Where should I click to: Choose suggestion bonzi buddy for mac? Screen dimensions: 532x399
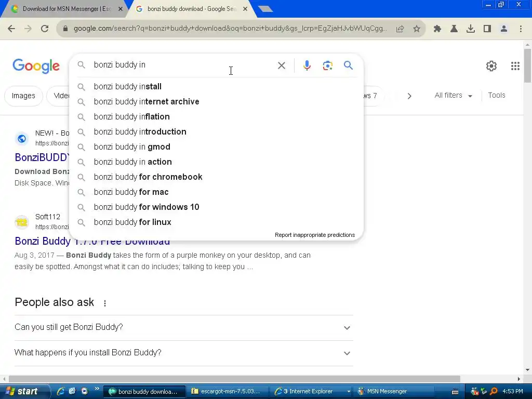(x=216, y=192)
